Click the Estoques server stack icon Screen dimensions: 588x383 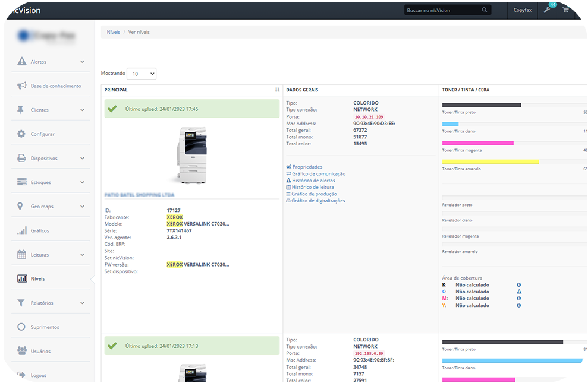[22, 182]
